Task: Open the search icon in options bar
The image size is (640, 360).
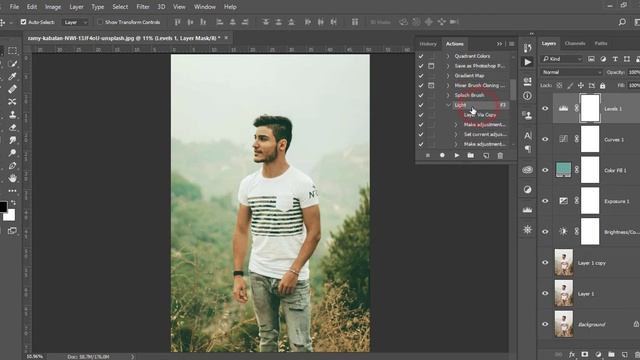Action: [x=622, y=22]
